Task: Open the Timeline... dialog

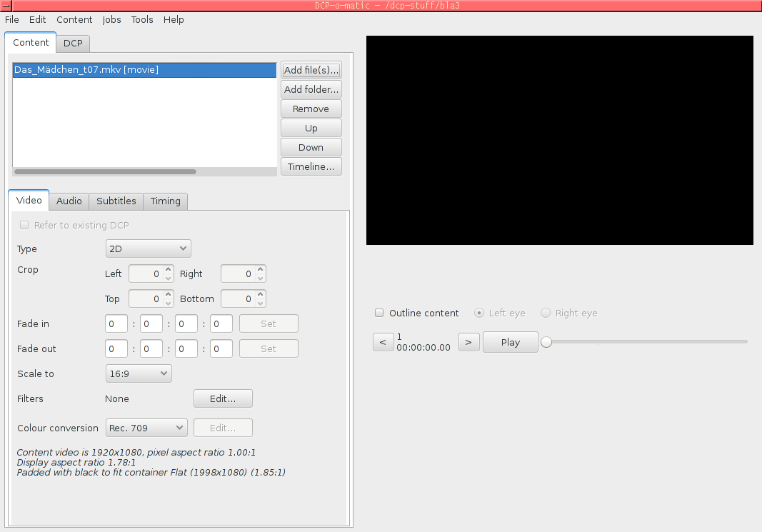Action: point(311,166)
